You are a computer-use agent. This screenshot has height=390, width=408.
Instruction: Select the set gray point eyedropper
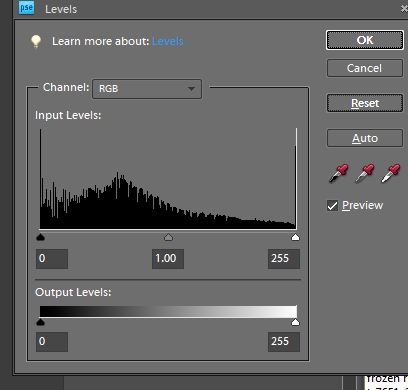(x=365, y=173)
